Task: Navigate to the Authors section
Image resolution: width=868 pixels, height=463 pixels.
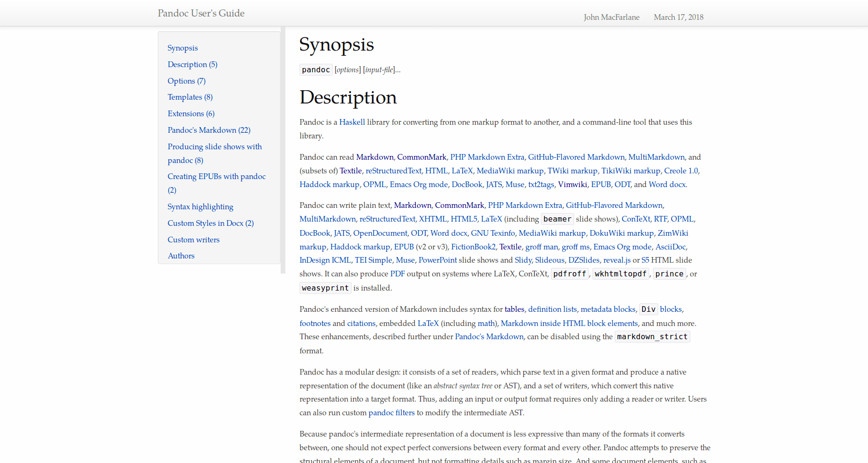Action: [181, 256]
